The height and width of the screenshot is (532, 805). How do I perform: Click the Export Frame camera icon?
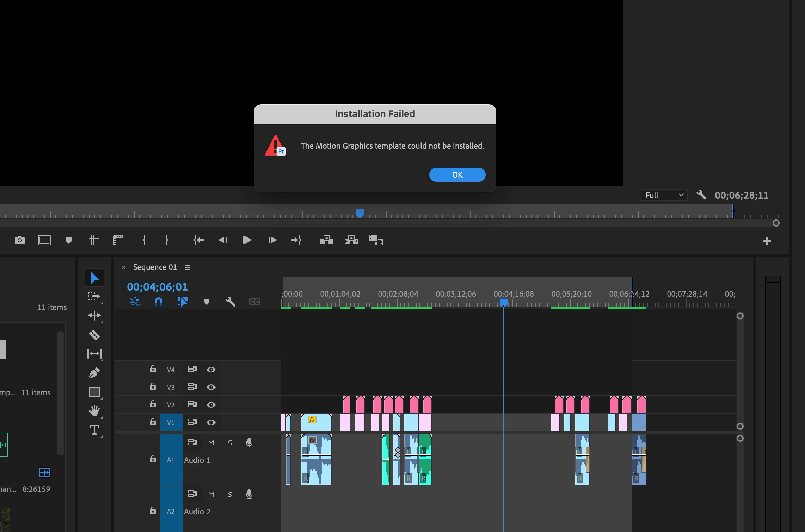tap(20, 240)
